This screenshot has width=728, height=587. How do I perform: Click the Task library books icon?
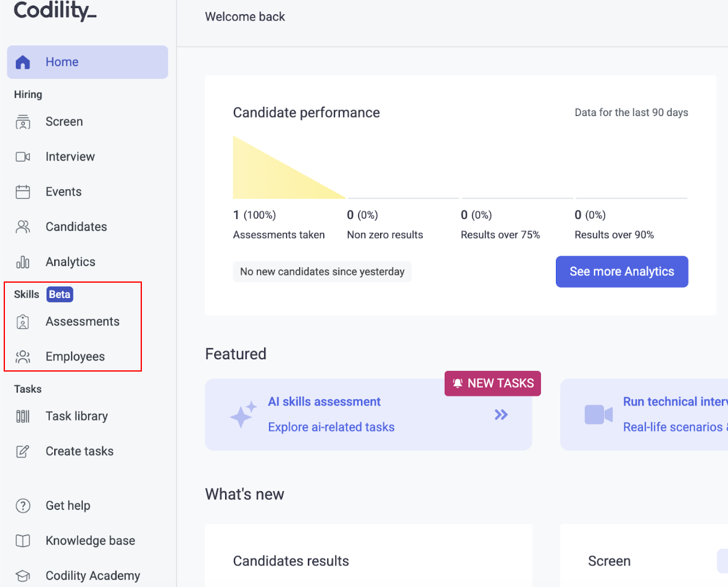tap(23, 416)
